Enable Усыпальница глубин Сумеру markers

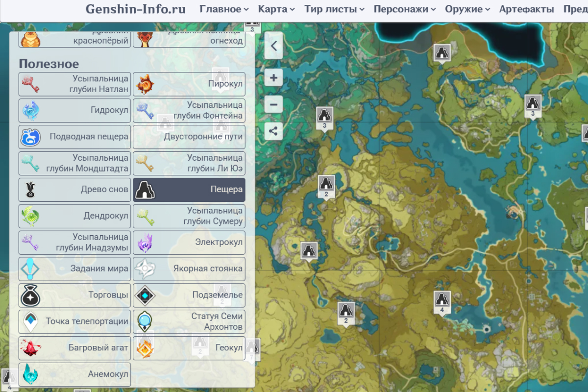[x=189, y=216]
